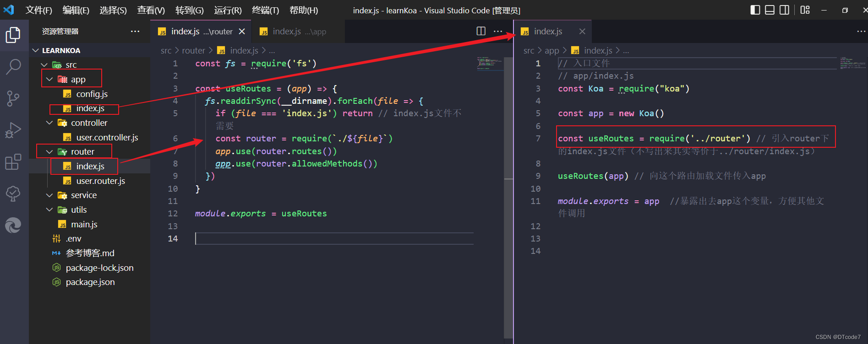Close the index.js router tab
868x344 pixels.
(242, 31)
